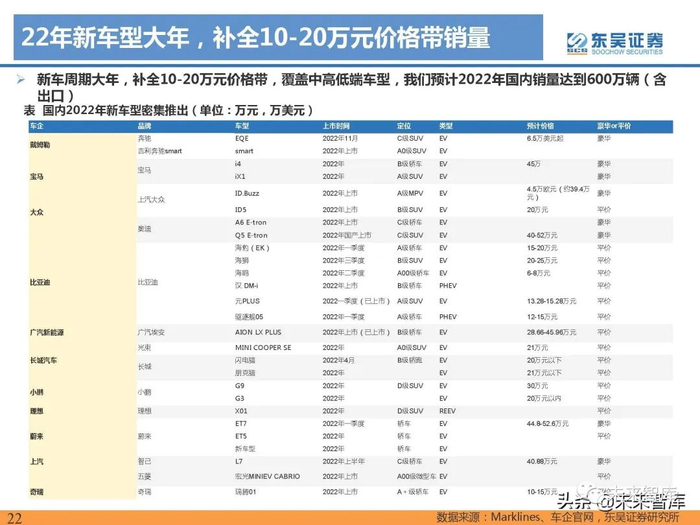The width and height of the screenshot is (700, 525).
Task: Click the 类型 column header
Action: coord(446,126)
